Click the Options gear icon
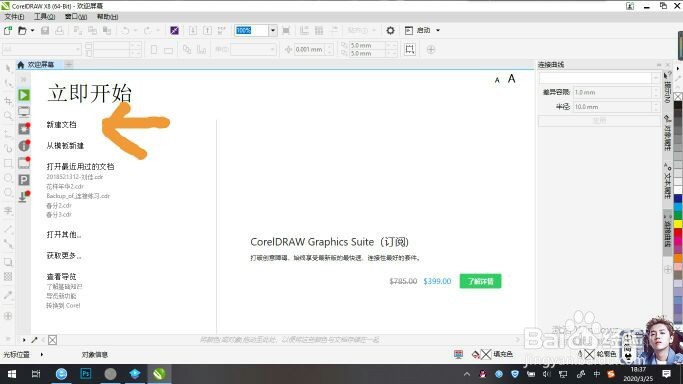Image resolution: width=683 pixels, height=384 pixels. coord(390,30)
